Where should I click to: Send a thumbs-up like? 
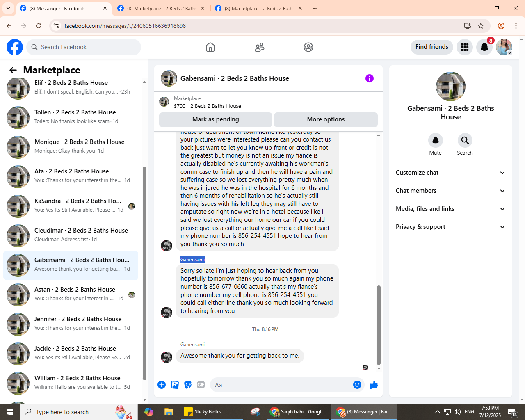[x=374, y=385]
